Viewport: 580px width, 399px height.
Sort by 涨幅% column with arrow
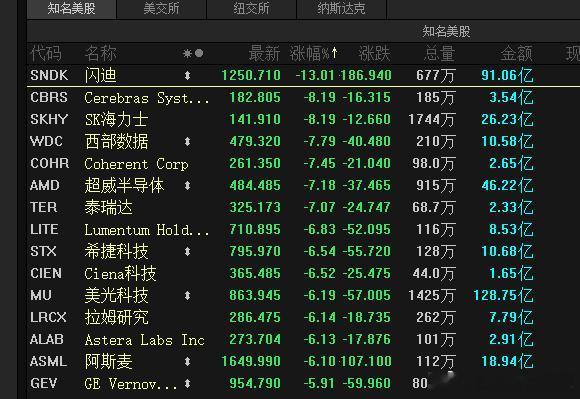click(314, 54)
